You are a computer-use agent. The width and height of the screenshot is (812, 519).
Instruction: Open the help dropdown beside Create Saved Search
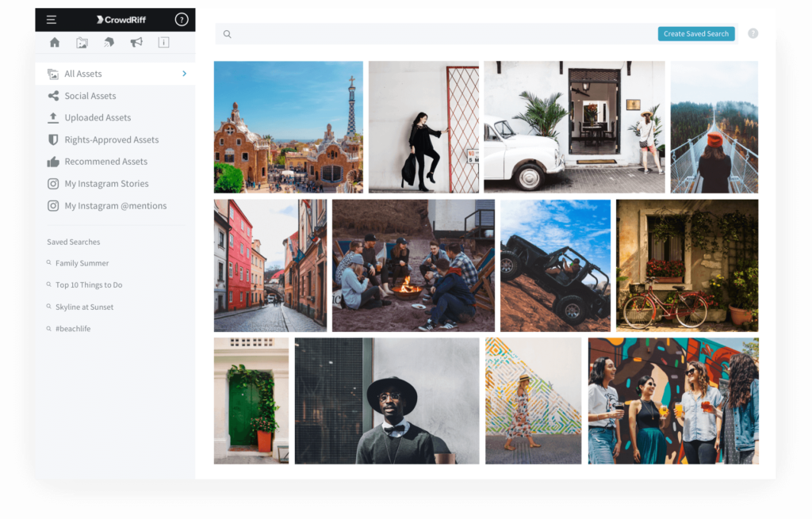point(752,33)
